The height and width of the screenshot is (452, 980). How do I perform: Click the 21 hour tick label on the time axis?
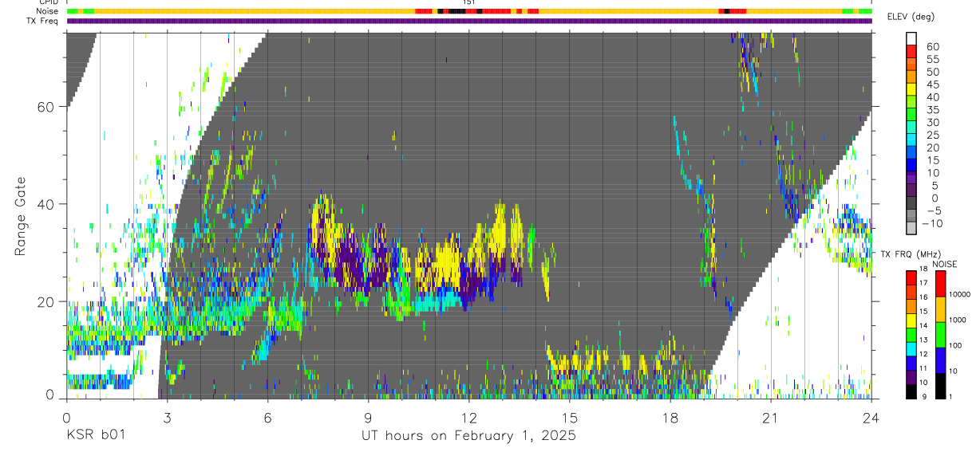(770, 417)
